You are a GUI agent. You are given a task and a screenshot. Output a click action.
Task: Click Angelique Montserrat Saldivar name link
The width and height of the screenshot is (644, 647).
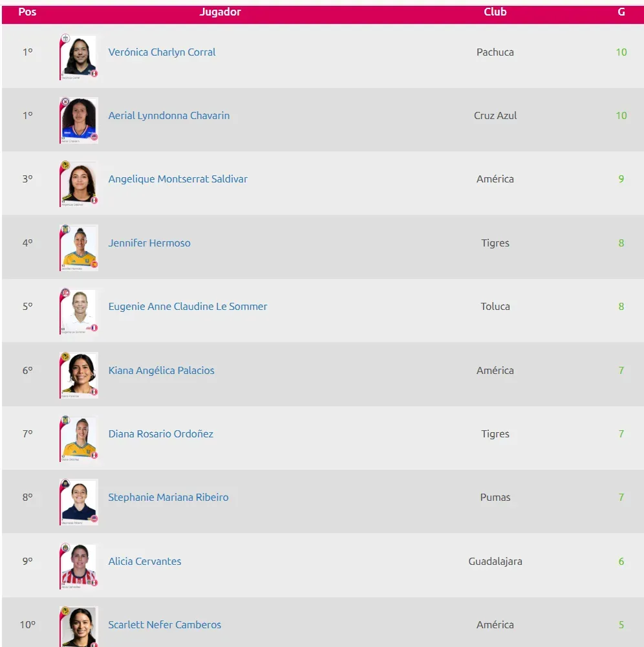click(x=178, y=179)
